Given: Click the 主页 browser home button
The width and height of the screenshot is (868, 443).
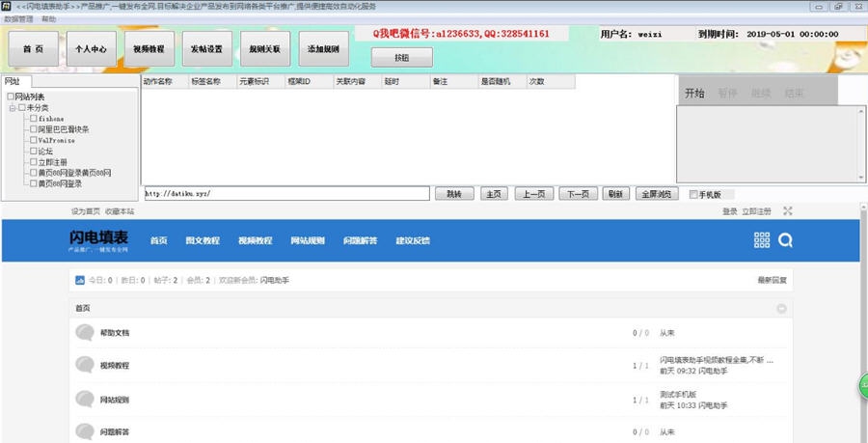Looking at the screenshot, I should click(x=494, y=194).
